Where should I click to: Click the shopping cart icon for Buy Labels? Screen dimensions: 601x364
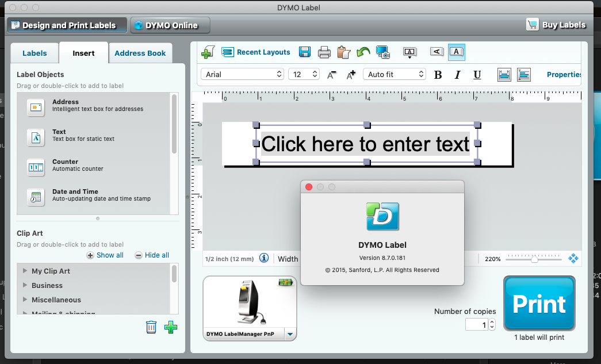[x=533, y=25]
